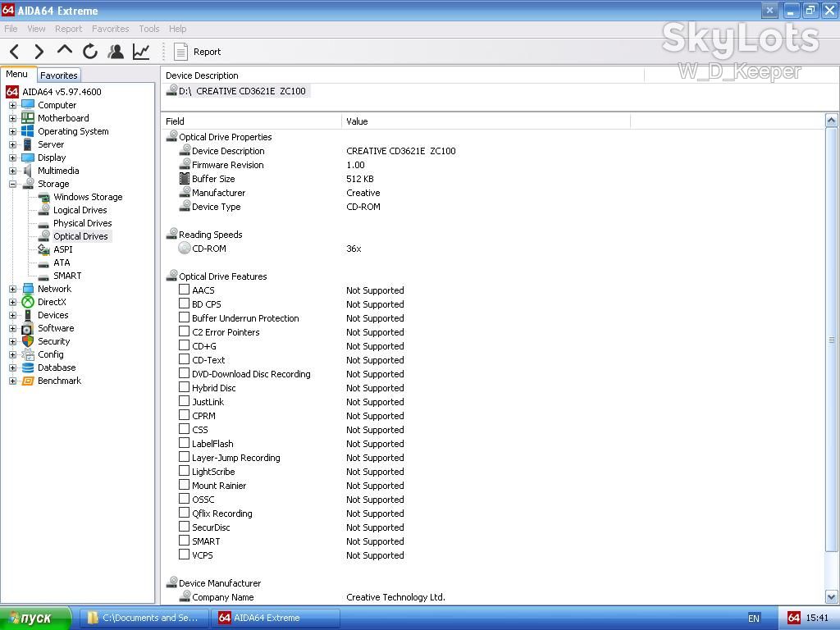
Task: Toggle the CD-Text checkbox
Action: [184, 359]
